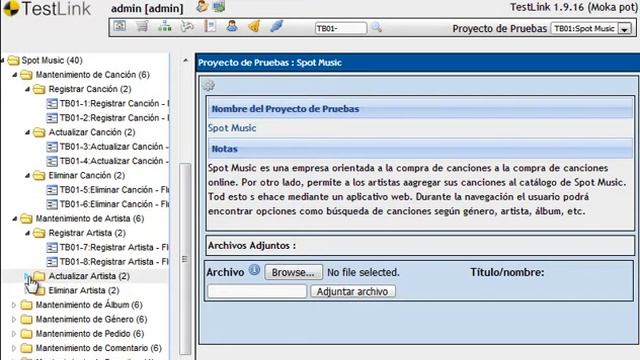Open the requirements specification list icon
The height and width of the screenshot is (360, 640).
[142, 26]
